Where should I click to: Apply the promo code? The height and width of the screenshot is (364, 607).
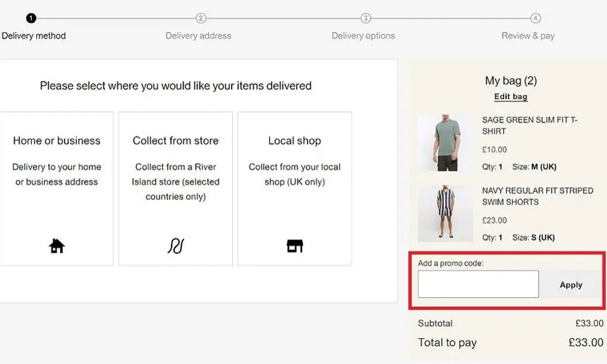[571, 285]
